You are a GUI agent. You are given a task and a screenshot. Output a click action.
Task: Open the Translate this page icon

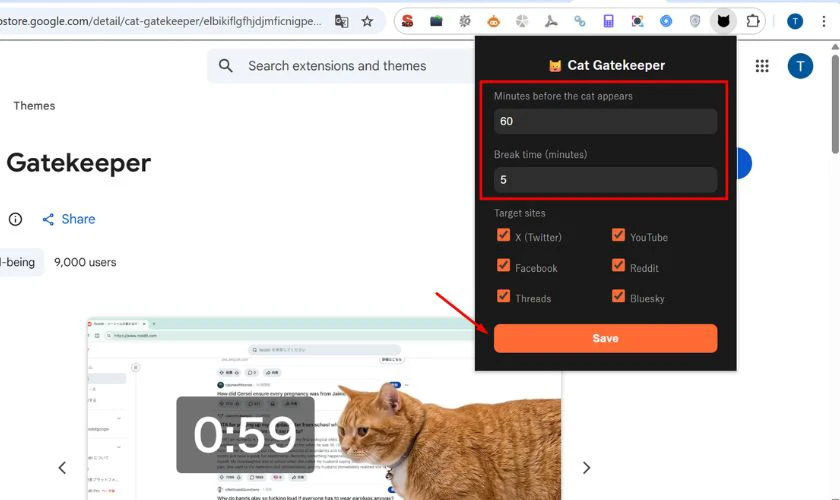341,21
